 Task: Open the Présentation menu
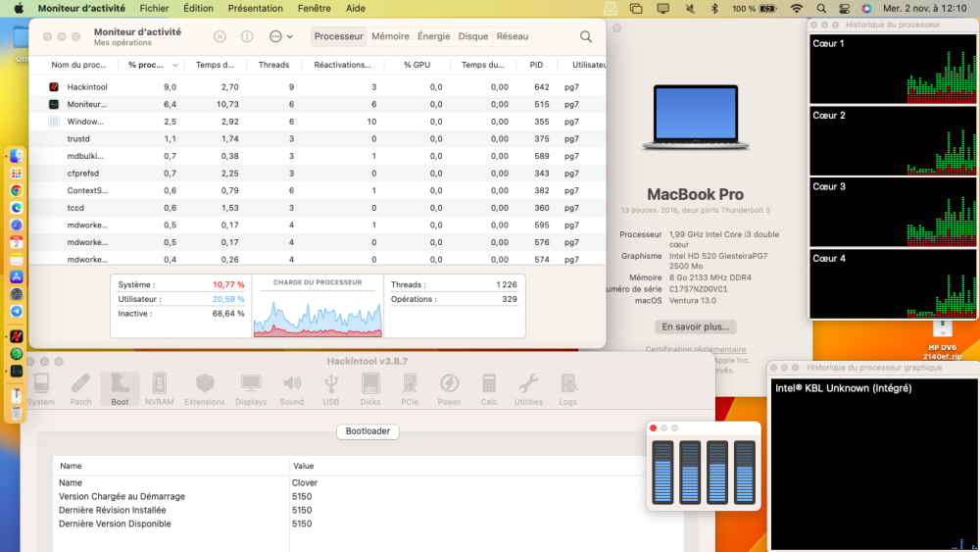point(255,8)
